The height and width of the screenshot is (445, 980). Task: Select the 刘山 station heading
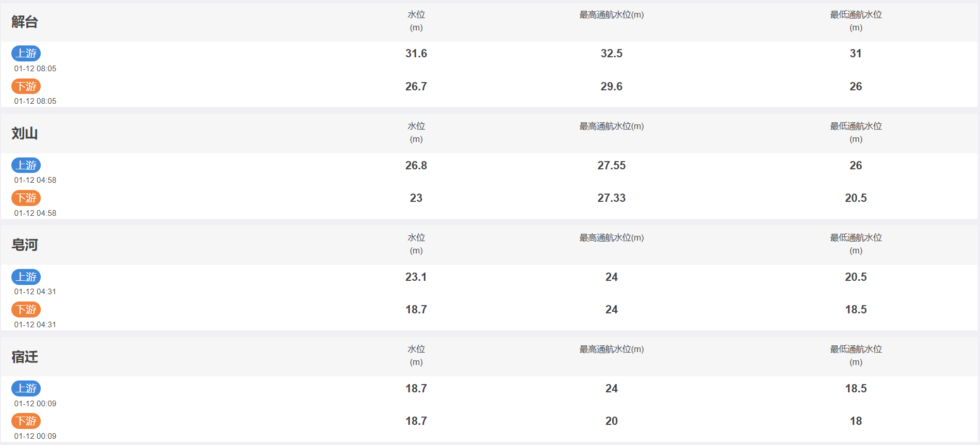click(25, 133)
